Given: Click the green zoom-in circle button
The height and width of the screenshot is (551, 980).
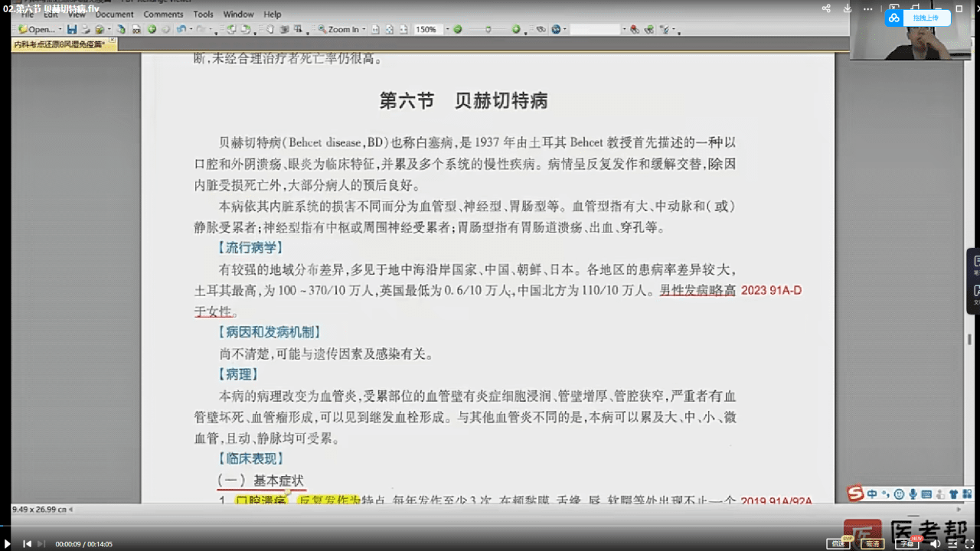Looking at the screenshot, I should pos(516,29).
